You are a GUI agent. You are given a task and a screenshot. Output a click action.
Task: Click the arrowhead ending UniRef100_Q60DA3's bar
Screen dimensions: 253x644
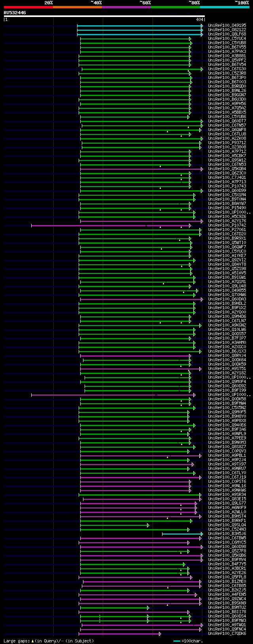202,299
